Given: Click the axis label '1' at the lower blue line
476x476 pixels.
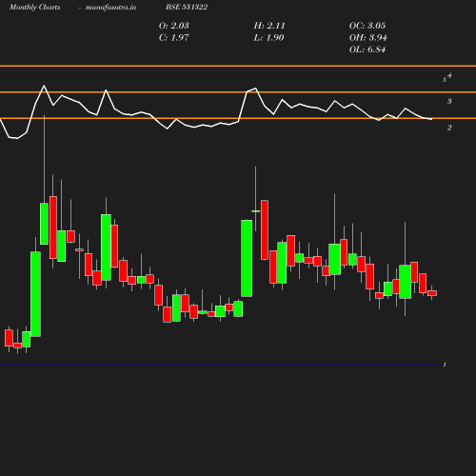Looking at the screenshot, I should [x=445, y=365].
